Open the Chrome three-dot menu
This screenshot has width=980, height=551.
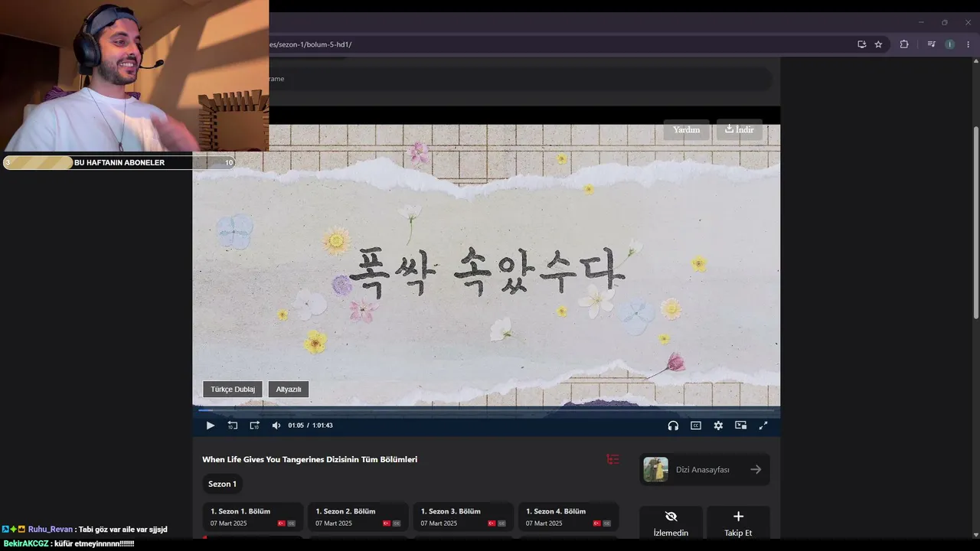tap(969, 44)
